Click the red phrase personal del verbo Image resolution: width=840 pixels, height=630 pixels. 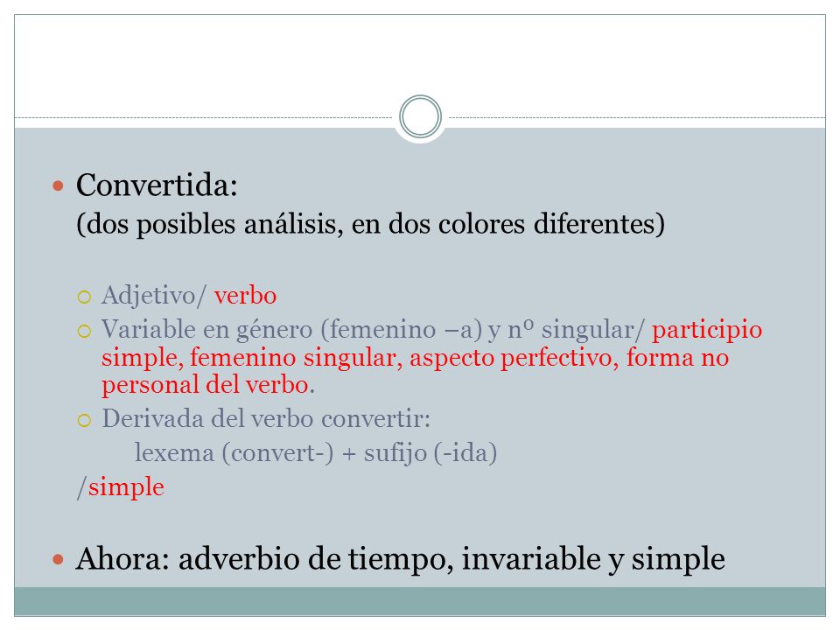206,385
